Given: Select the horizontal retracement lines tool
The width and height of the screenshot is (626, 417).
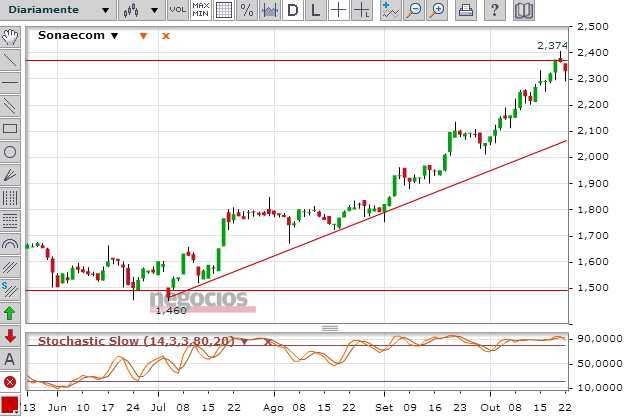Looking at the screenshot, I should [x=10, y=220].
